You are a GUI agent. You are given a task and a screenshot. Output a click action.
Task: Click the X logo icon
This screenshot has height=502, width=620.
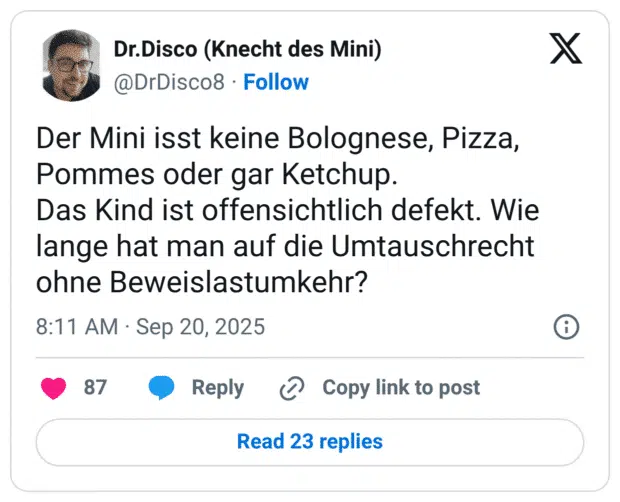click(565, 48)
